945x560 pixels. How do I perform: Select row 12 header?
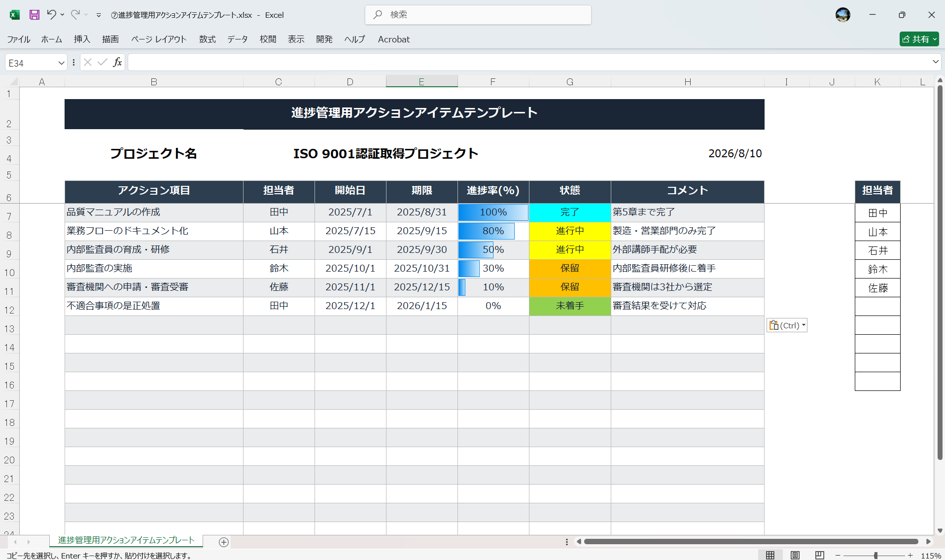(x=9, y=310)
